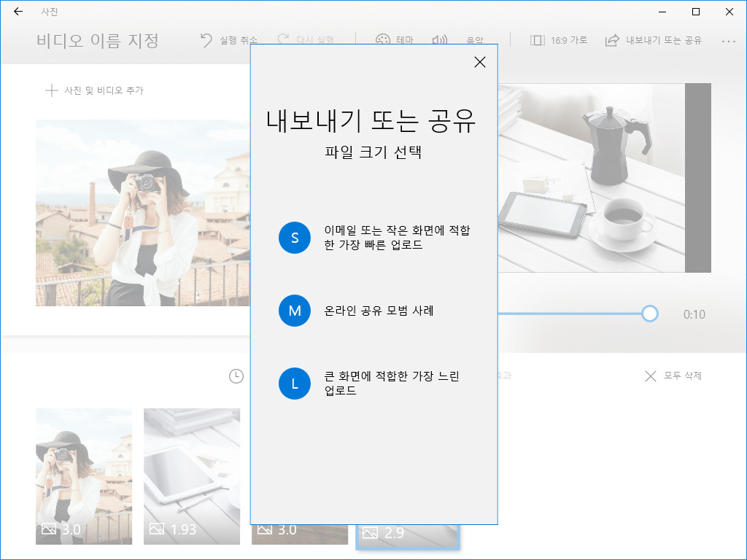Choose the L large file size option
The height and width of the screenshot is (560, 747).
click(x=295, y=384)
